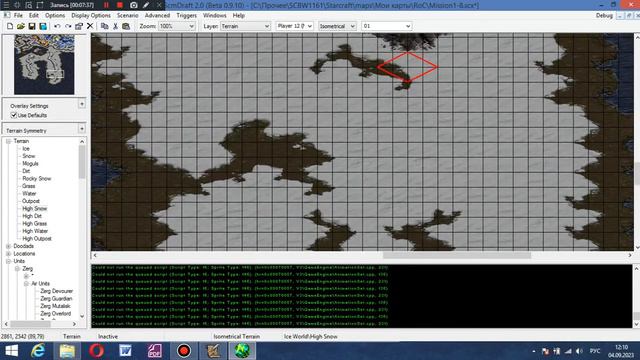The width and height of the screenshot is (640, 360).
Task: Open the Display Options menu
Action: coord(91,16)
